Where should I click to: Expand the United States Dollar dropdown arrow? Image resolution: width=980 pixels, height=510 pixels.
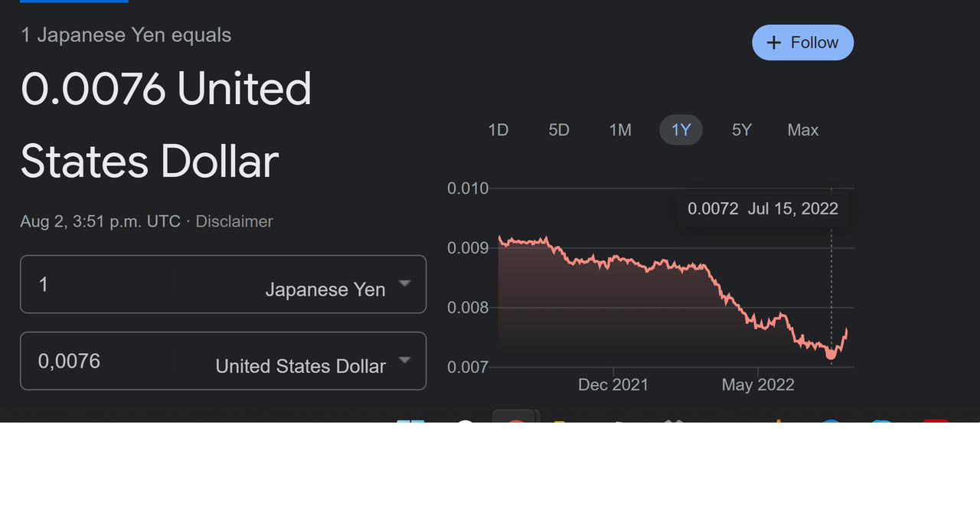tap(405, 360)
